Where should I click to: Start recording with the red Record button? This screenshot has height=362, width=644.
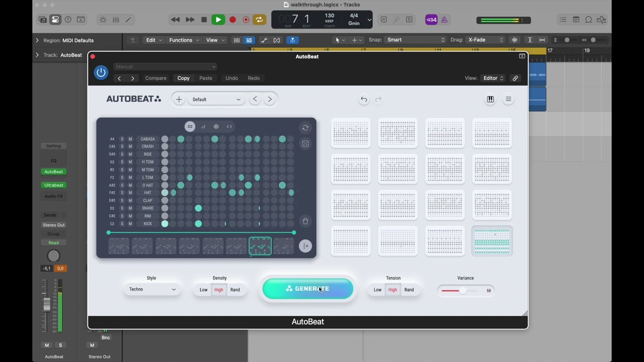232,20
